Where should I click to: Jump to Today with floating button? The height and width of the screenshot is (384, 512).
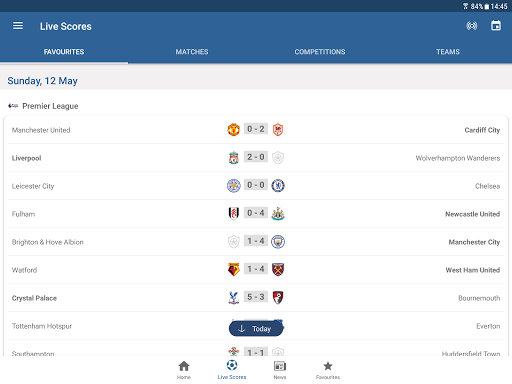pyautogui.click(x=256, y=329)
